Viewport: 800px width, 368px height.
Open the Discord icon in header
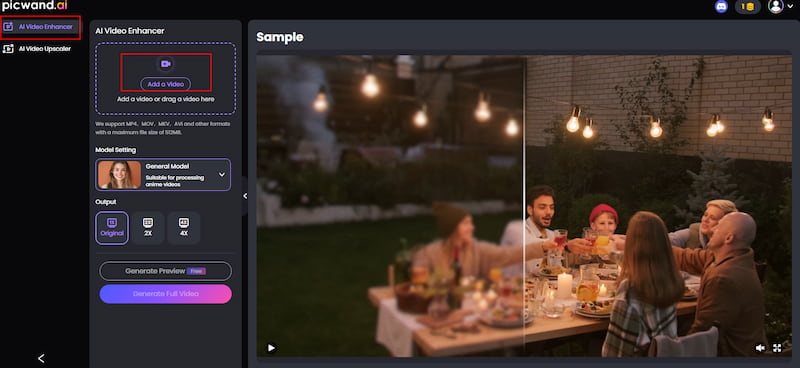(721, 7)
